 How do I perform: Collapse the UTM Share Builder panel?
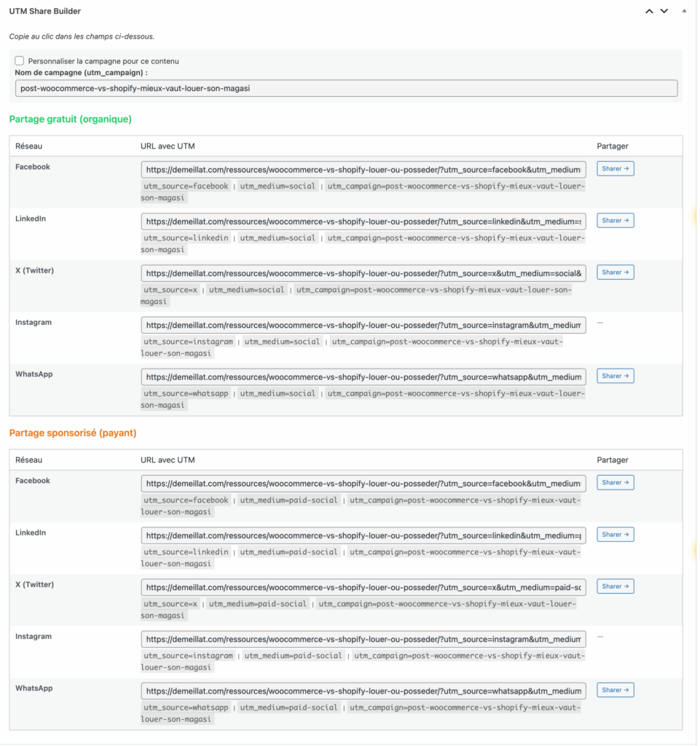pyautogui.click(x=683, y=11)
